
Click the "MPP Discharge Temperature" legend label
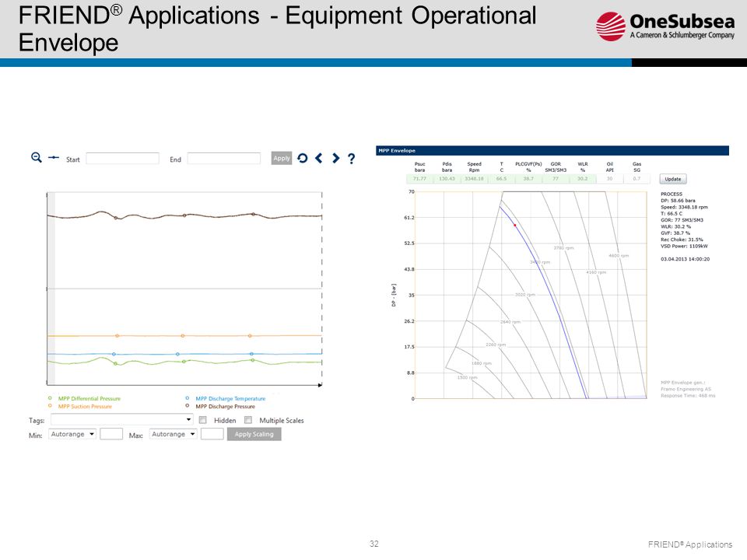pos(230,398)
